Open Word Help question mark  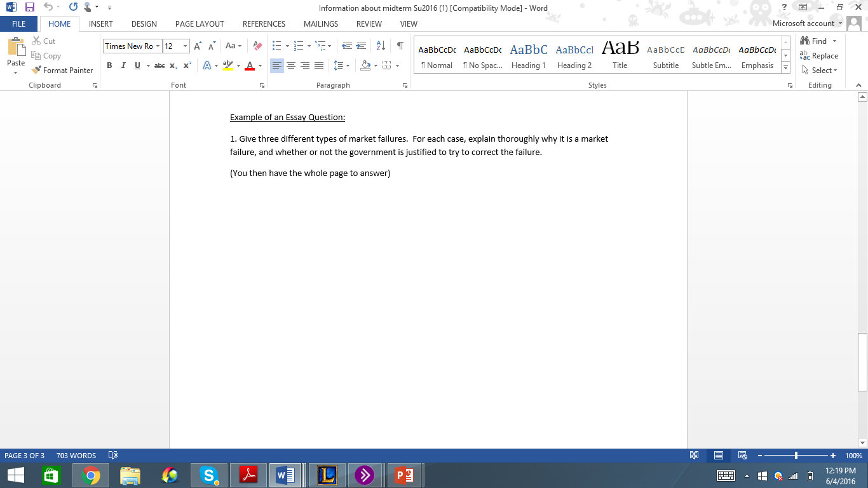785,8
